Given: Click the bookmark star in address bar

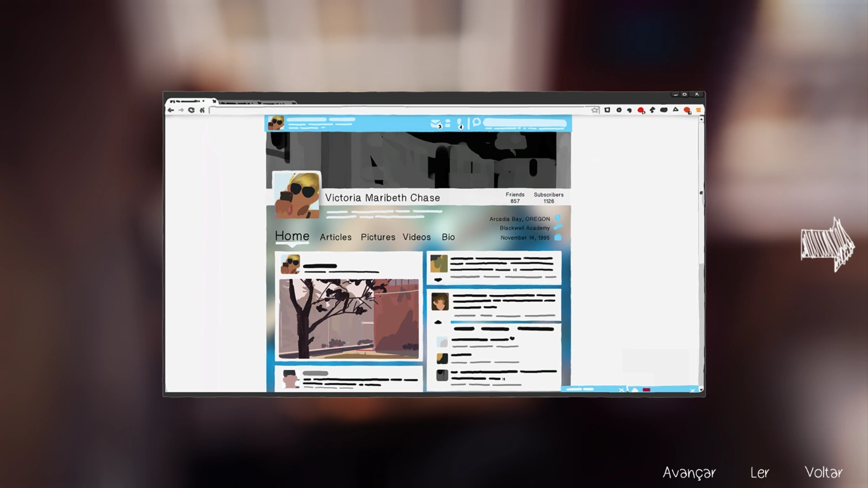Looking at the screenshot, I should point(595,110).
